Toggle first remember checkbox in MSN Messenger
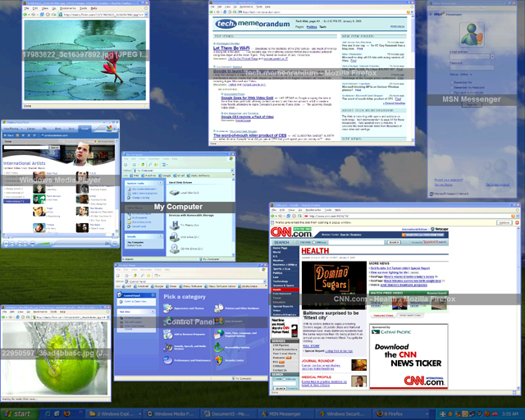Viewport: 525px width, 420px height. coord(452,82)
